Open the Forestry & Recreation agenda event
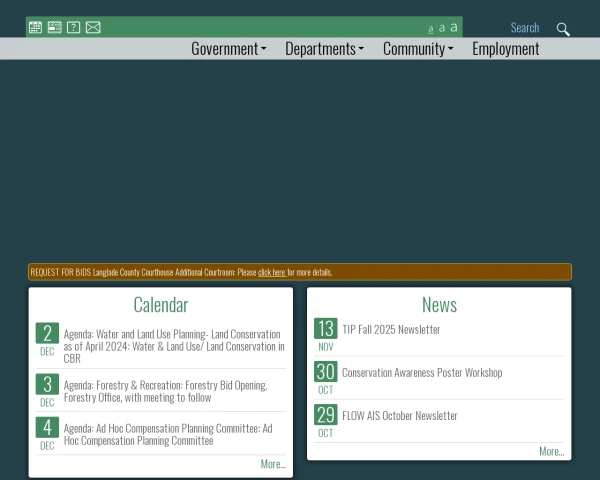 [x=165, y=391]
